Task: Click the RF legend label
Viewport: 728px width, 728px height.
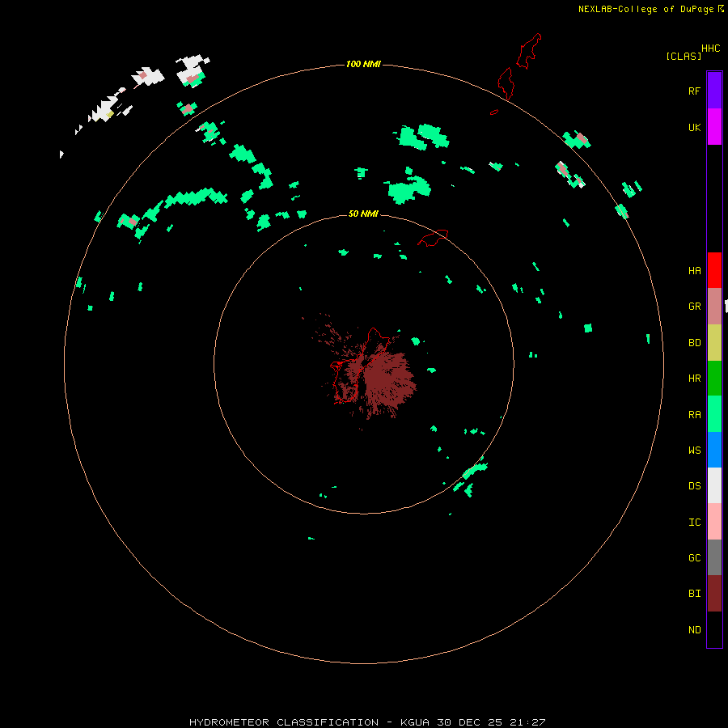Action: point(694,91)
